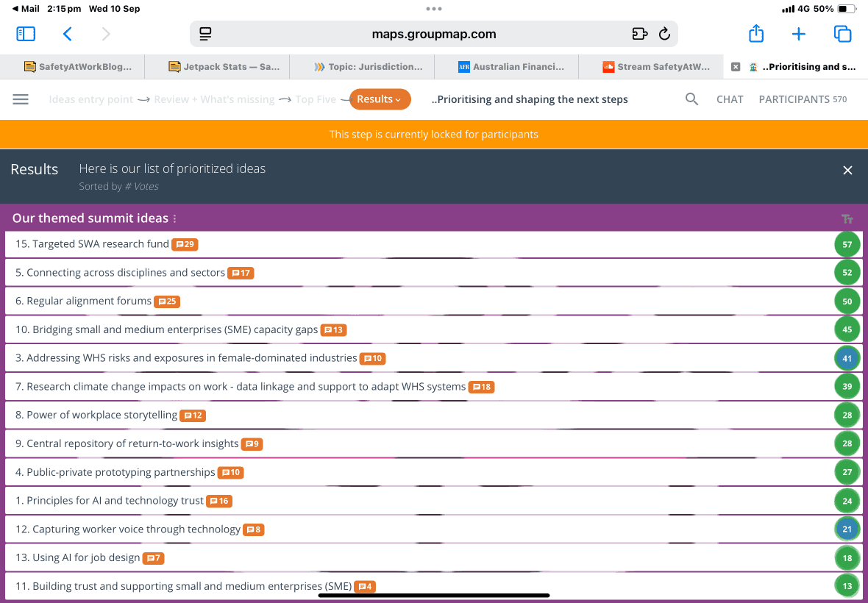
Task: Close the Results description banner
Action: (847, 171)
